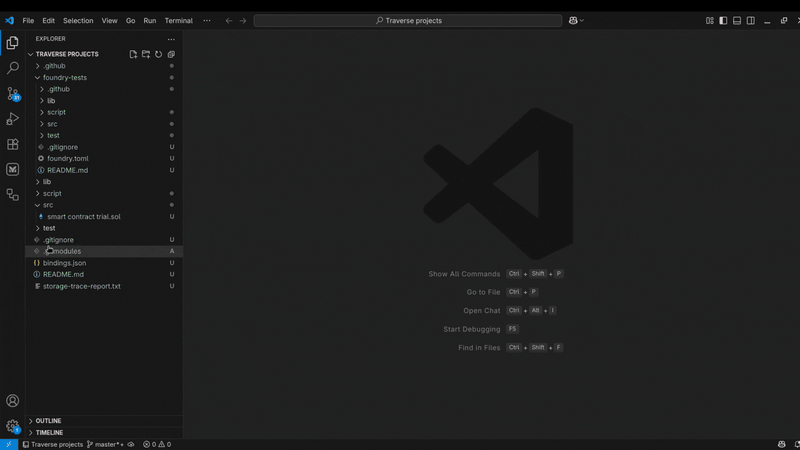Expand the top-level .github folder

click(104, 66)
